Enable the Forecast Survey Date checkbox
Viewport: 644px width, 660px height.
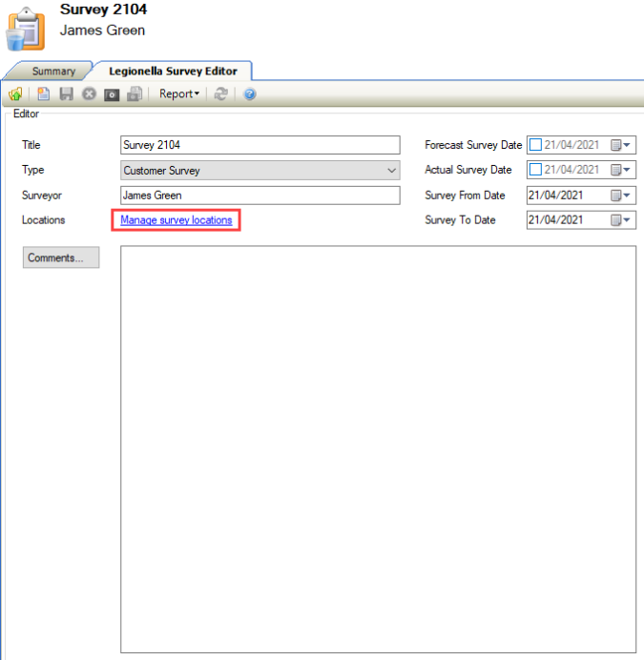(x=535, y=145)
